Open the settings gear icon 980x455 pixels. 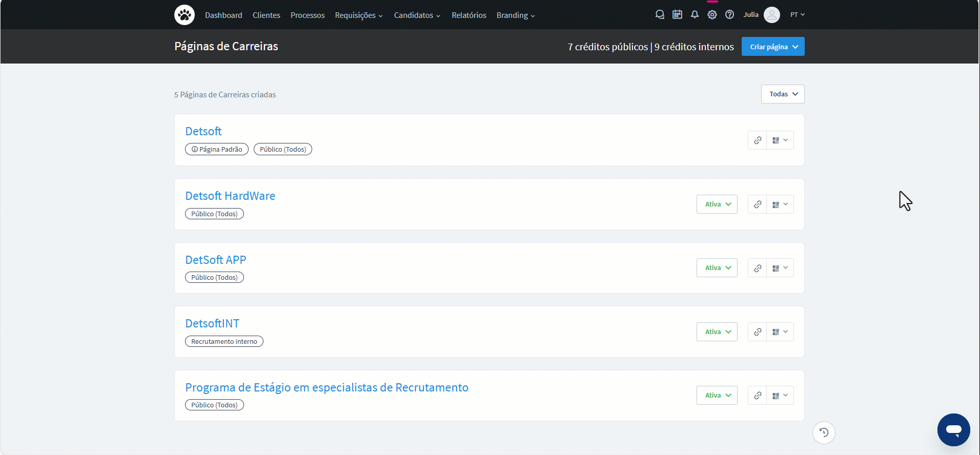click(x=712, y=15)
